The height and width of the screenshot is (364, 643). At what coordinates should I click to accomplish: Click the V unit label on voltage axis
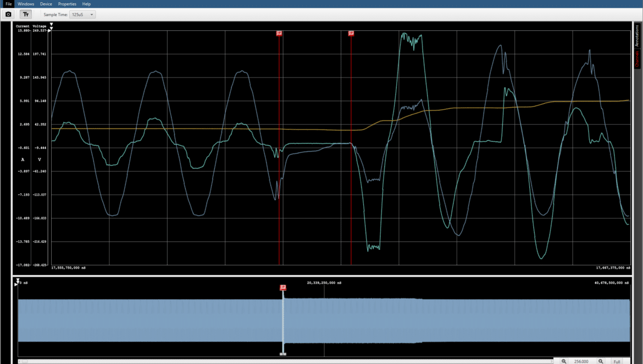[40, 160]
